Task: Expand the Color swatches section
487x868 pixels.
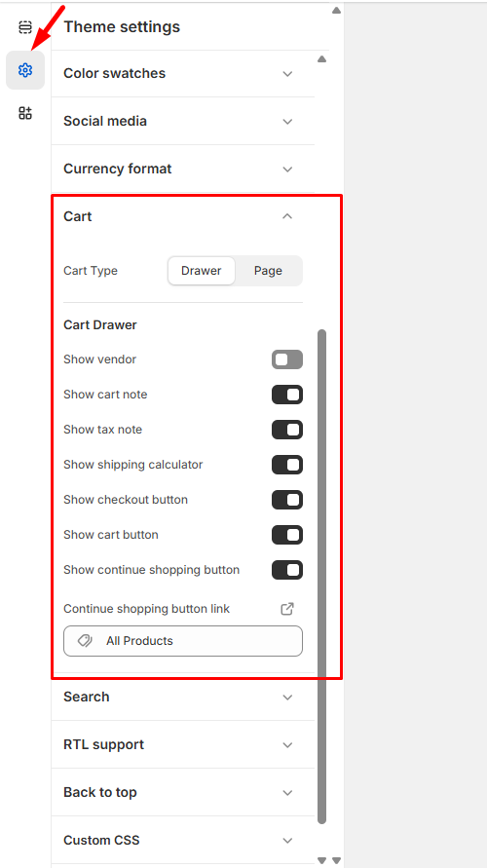Action: [183, 74]
